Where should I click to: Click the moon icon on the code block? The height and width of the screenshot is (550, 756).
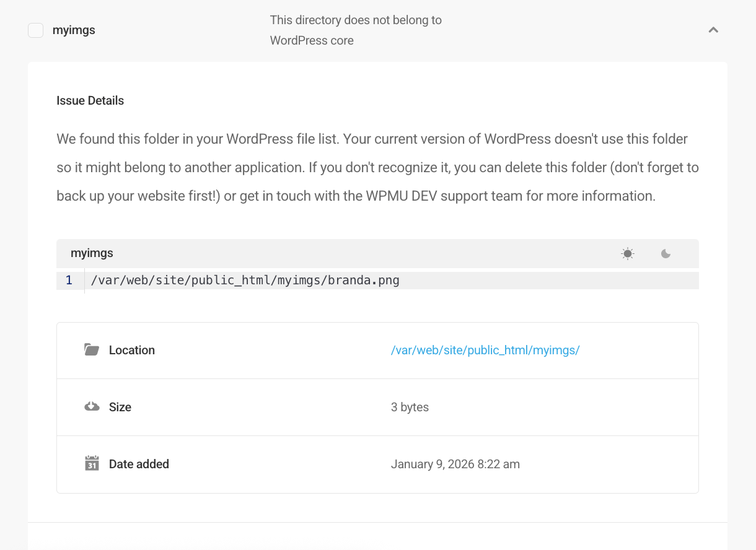665,253
